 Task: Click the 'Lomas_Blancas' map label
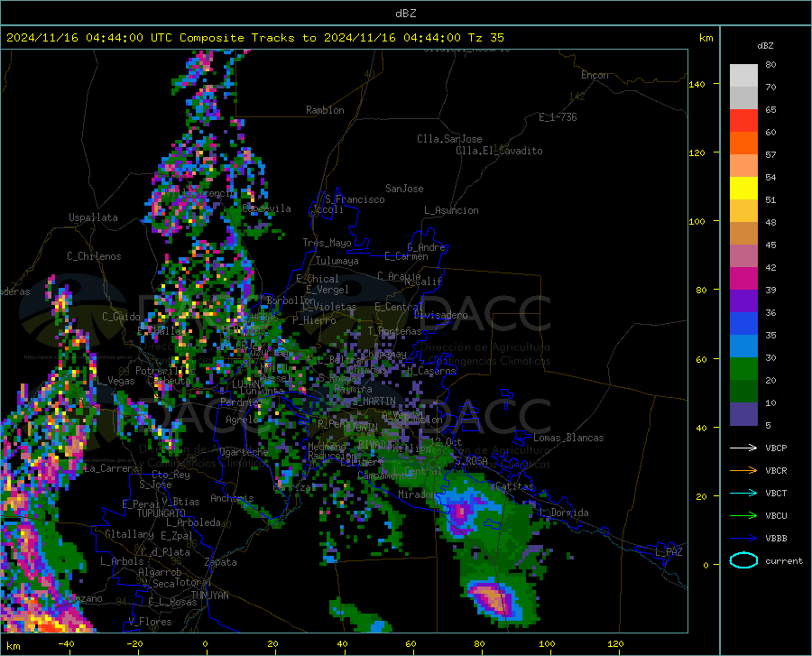(x=568, y=438)
